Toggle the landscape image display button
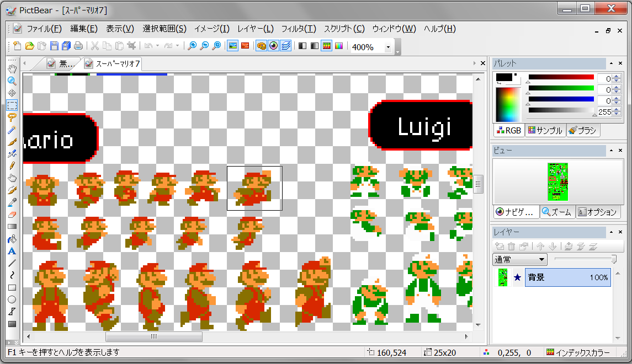Image resolution: width=632 pixels, height=364 pixels. point(232,46)
